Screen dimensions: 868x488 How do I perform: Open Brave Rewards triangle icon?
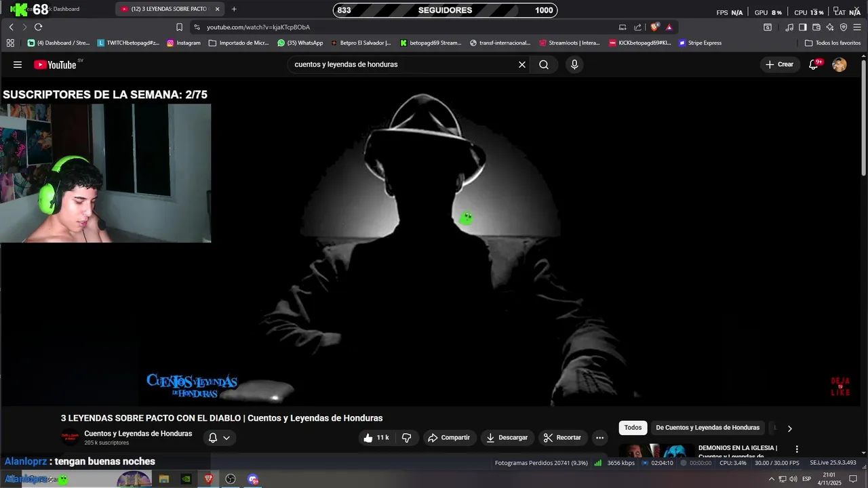(669, 27)
